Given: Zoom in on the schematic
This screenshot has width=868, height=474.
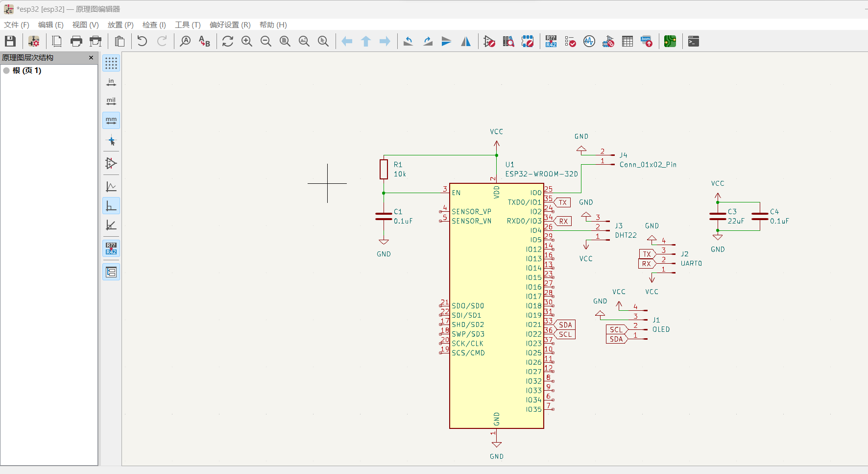Looking at the screenshot, I should 247,41.
